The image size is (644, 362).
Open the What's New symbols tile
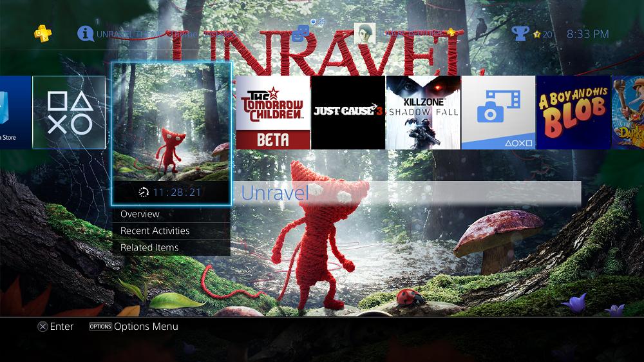[69, 113]
